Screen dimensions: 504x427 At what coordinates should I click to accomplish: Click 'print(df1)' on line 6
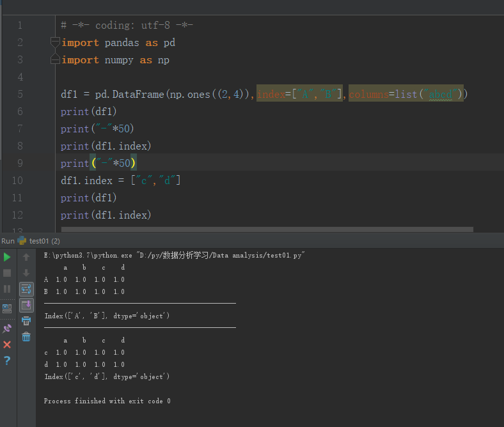pyautogui.click(x=89, y=111)
